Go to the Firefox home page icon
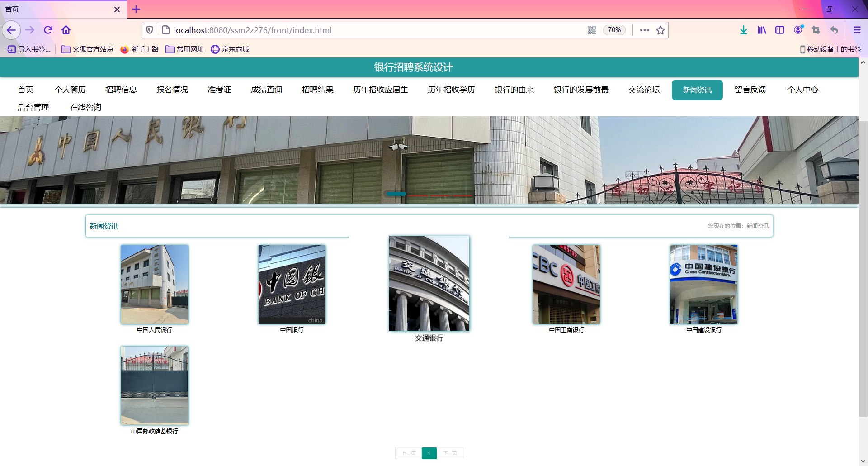 (x=66, y=30)
